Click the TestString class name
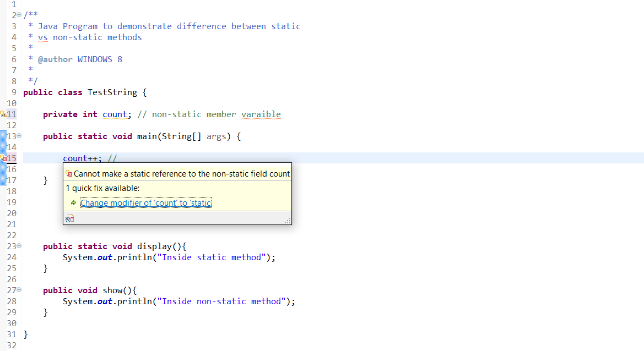The width and height of the screenshot is (644, 351). click(113, 92)
